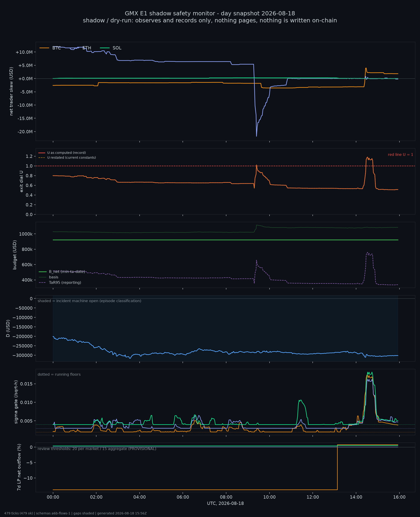
Task: Click the 'exit dial U' axis label
Action: [x=21, y=181]
